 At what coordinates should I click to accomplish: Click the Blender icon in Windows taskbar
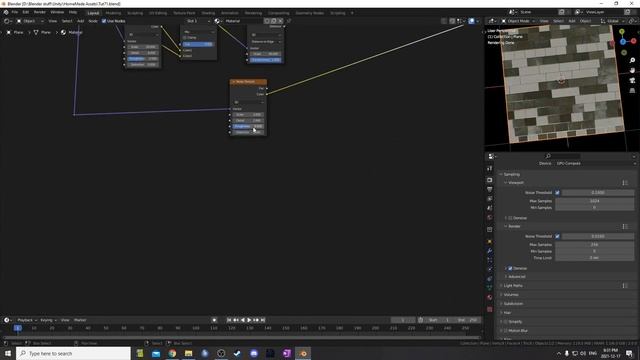303,353
